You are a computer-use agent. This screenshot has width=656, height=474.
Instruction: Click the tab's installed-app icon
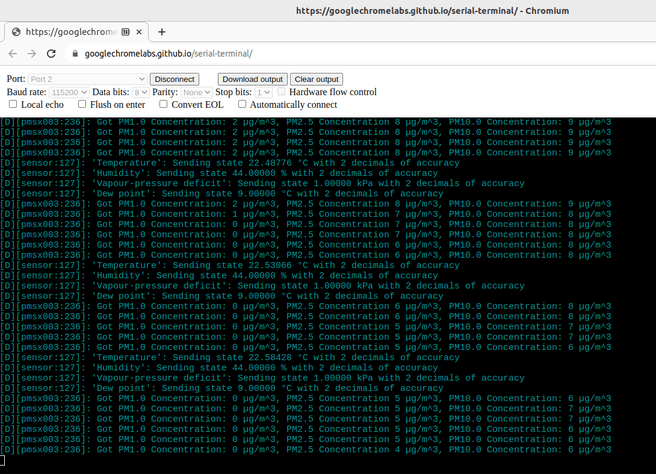[x=126, y=32]
